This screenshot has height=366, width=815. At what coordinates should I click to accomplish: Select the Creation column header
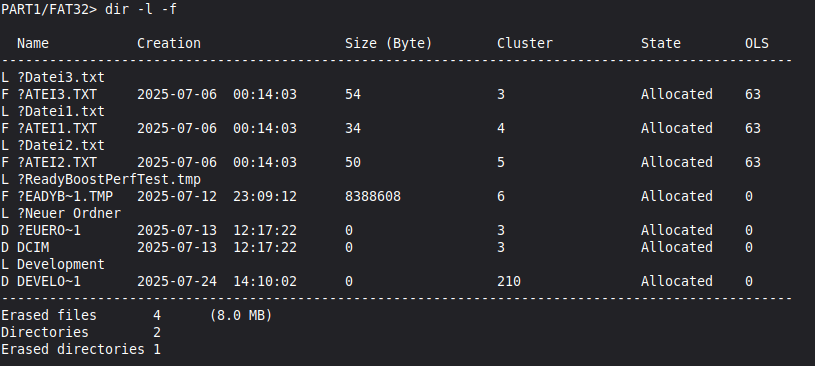(x=169, y=43)
